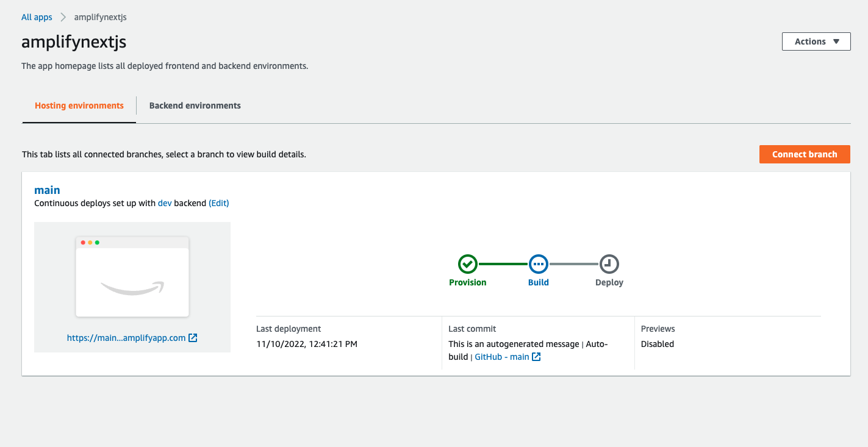This screenshot has width=868, height=447.
Task: Click the blue Build in-progress icon
Action: click(x=539, y=264)
